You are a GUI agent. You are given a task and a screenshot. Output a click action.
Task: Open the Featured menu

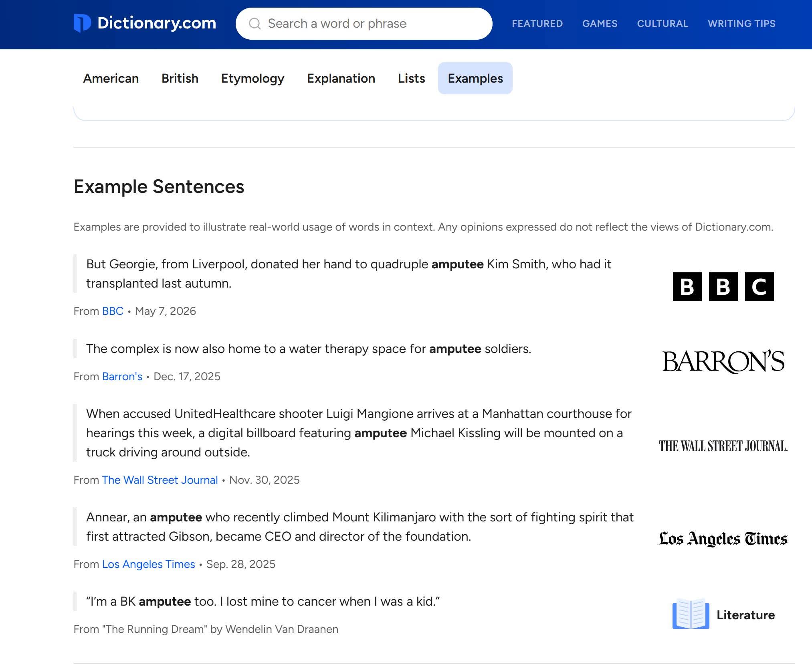point(537,24)
